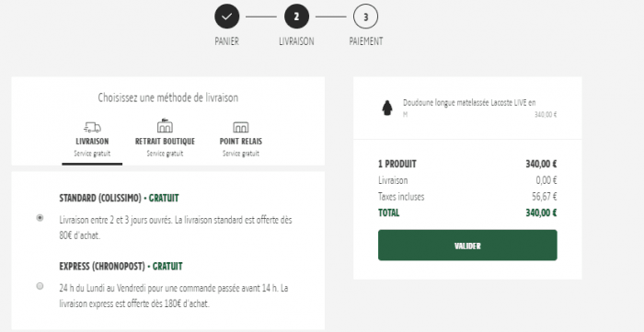Click the Paiement step label
Viewport: 644px width, 332px height.
366,41
